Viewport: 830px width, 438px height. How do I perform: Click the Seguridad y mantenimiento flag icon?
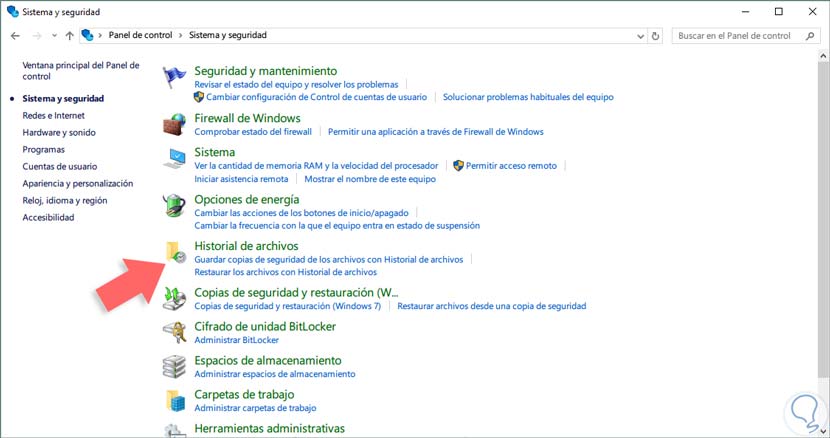coord(174,77)
